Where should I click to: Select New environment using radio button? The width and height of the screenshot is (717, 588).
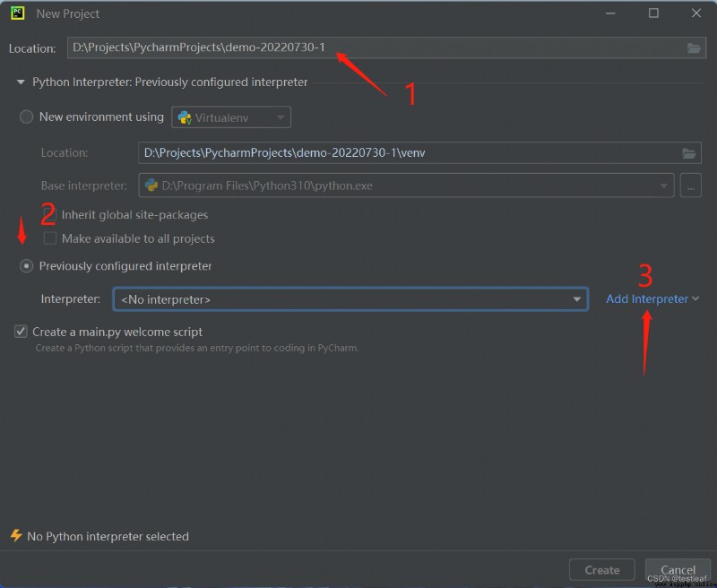(26, 117)
